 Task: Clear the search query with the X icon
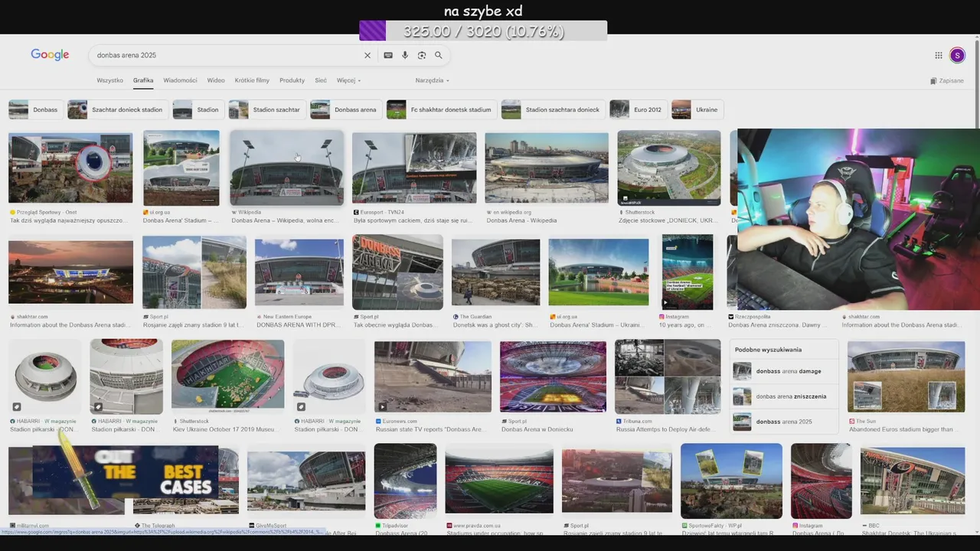pos(367,55)
